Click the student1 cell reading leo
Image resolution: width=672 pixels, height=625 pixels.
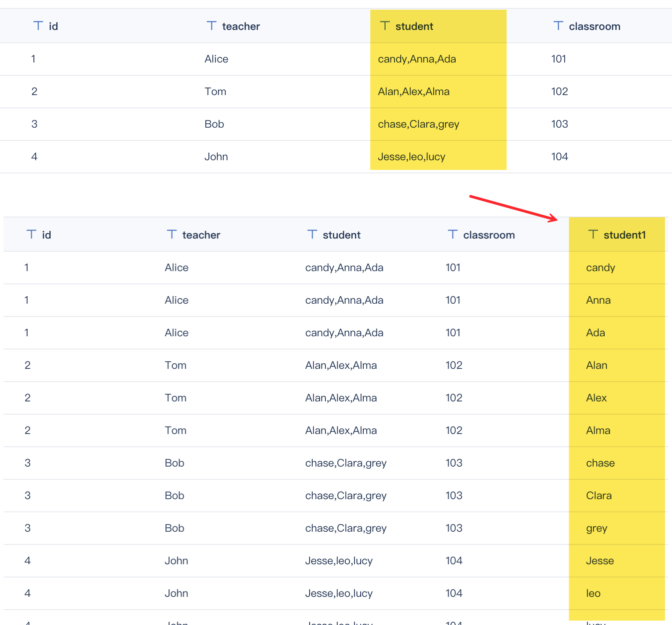pyautogui.click(x=593, y=593)
